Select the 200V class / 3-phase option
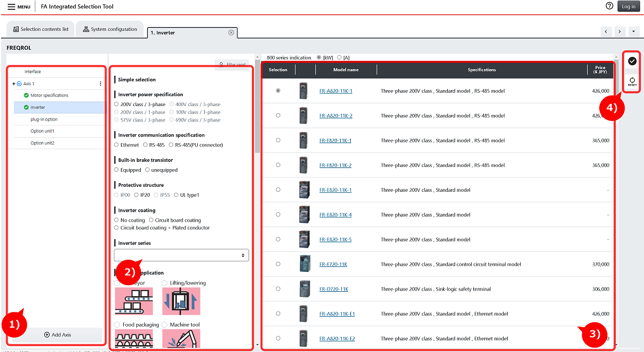 point(117,104)
